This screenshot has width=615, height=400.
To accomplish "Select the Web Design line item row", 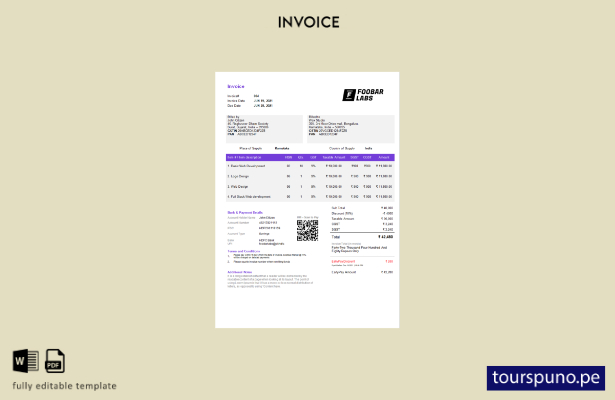I will (x=310, y=187).
